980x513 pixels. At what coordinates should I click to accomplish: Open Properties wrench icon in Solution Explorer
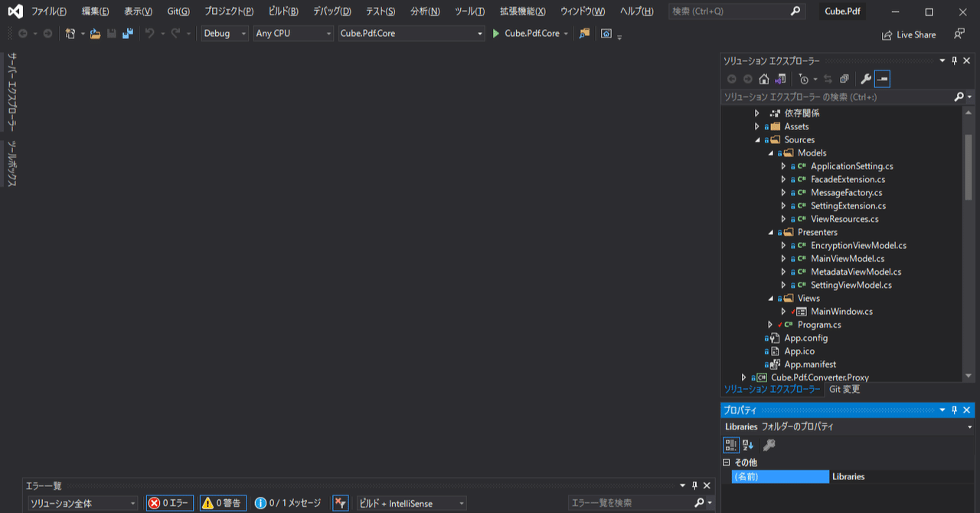[x=866, y=79]
